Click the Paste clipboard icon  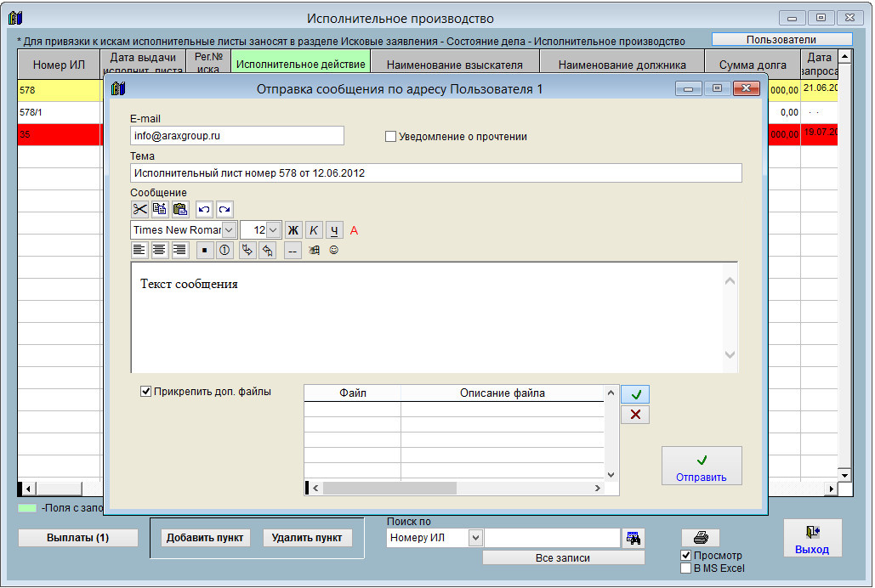[179, 209]
